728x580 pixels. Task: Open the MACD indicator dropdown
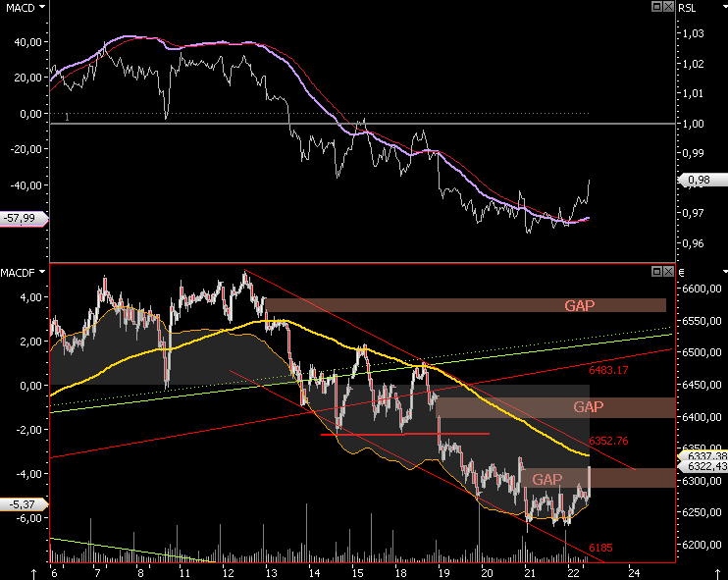[x=43, y=8]
